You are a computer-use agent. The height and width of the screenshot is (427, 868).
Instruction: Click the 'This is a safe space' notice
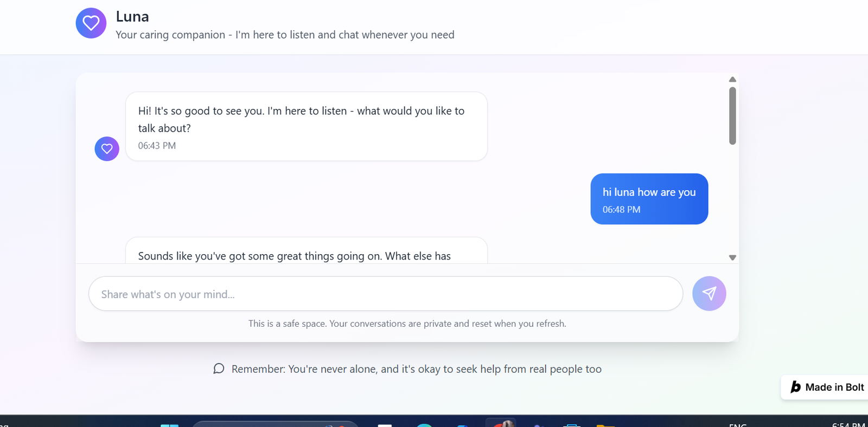tap(407, 324)
